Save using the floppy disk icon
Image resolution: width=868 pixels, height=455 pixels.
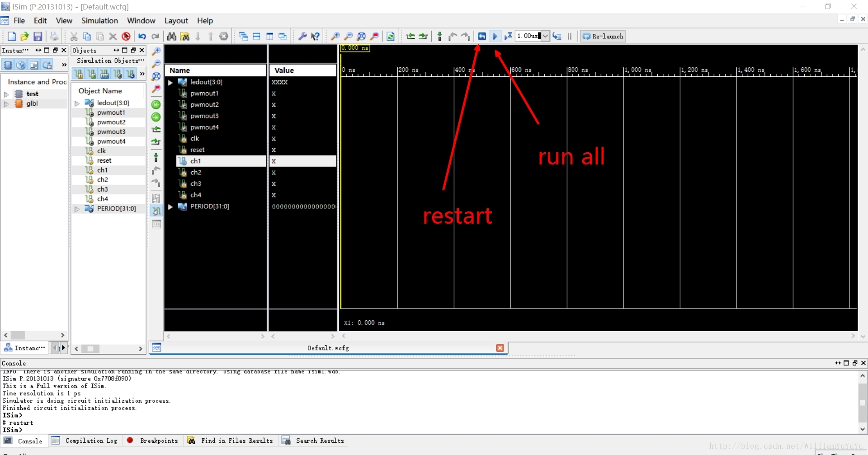[38, 36]
